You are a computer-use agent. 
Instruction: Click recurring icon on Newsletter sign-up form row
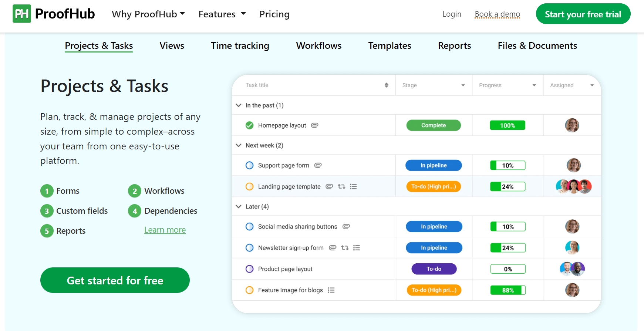tap(345, 248)
